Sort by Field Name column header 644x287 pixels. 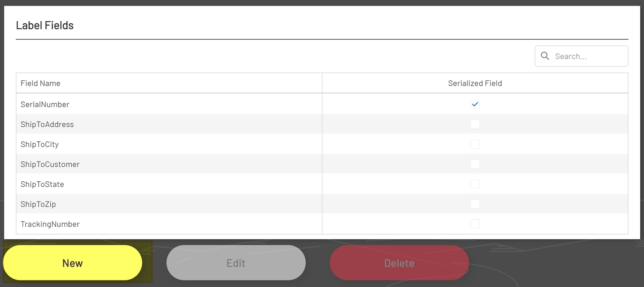point(40,83)
